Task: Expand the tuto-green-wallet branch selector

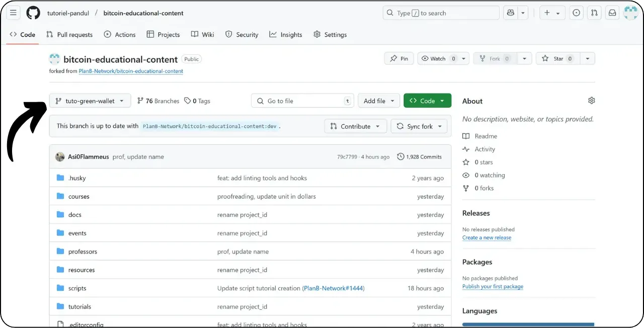Action: click(90, 101)
